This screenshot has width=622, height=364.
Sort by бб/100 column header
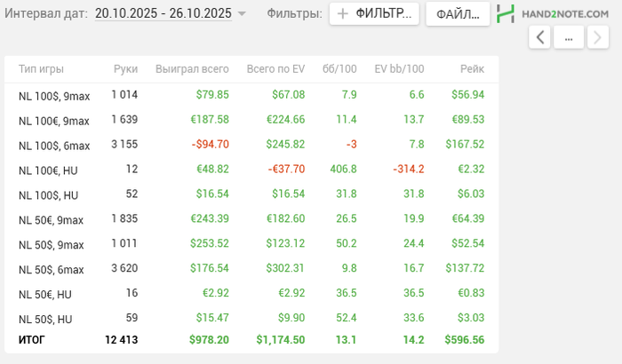pos(339,69)
